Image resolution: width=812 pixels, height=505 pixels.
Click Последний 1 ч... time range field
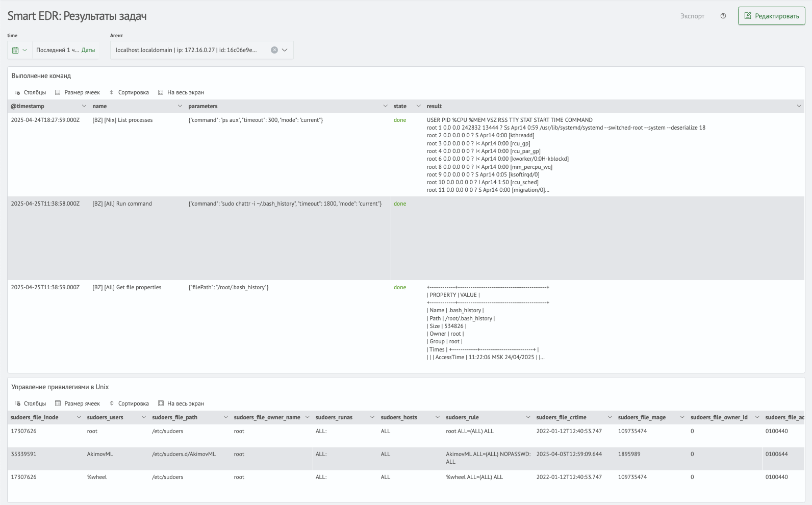[x=58, y=50]
